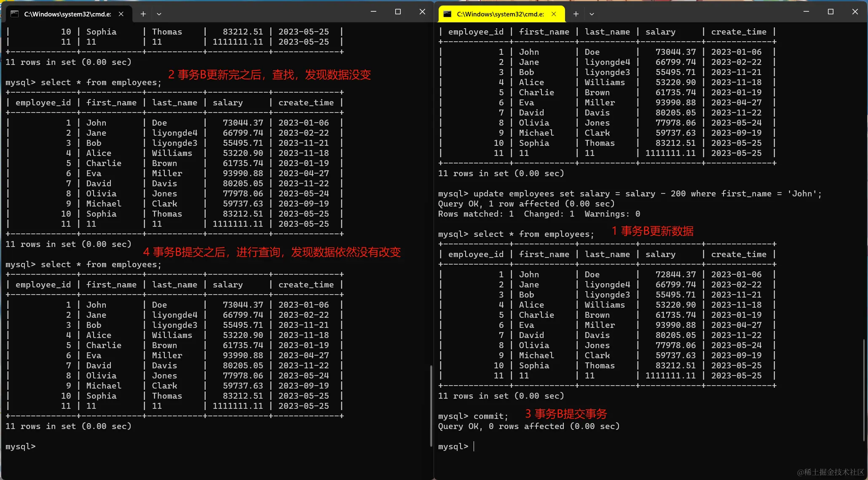This screenshot has height=480, width=868.
Task: Click the mysql> prompt cursor in right terminal
Action: pyautogui.click(x=474, y=446)
